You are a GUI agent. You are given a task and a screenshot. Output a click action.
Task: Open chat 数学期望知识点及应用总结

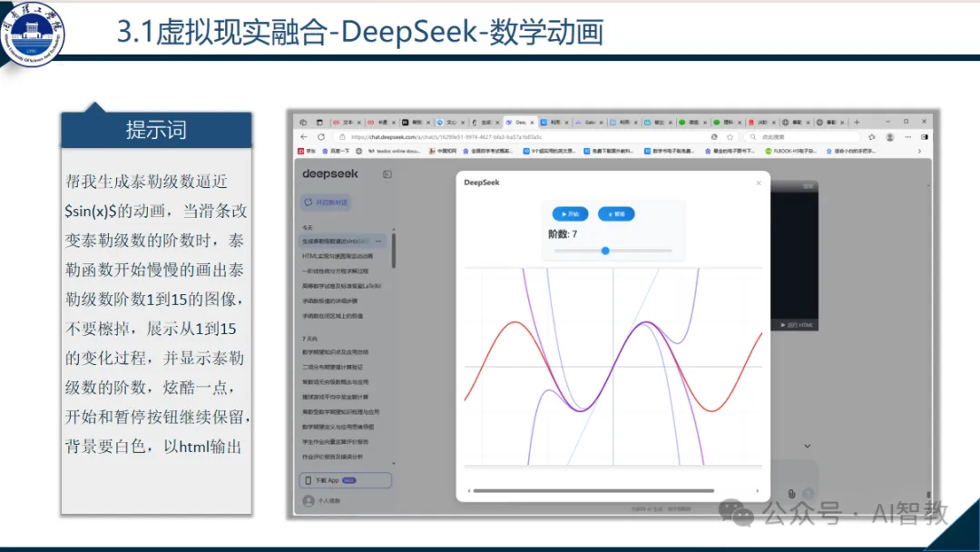(336, 352)
